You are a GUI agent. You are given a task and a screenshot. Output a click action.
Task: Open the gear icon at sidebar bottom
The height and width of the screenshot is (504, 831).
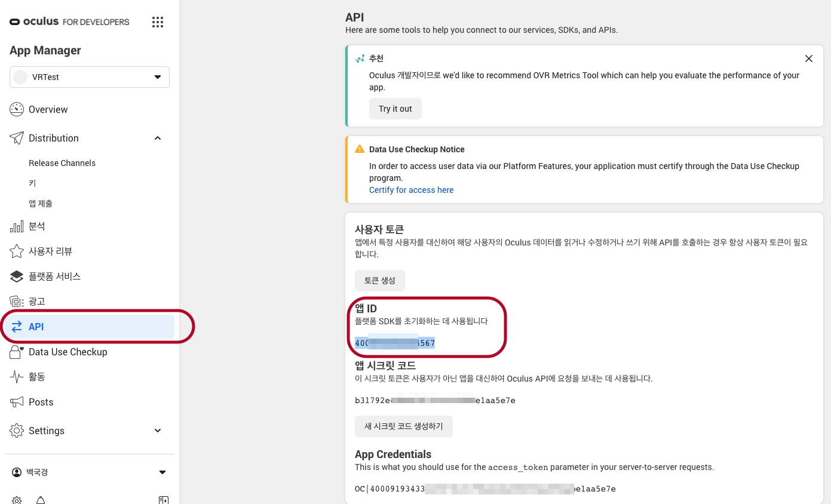[17, 500]
